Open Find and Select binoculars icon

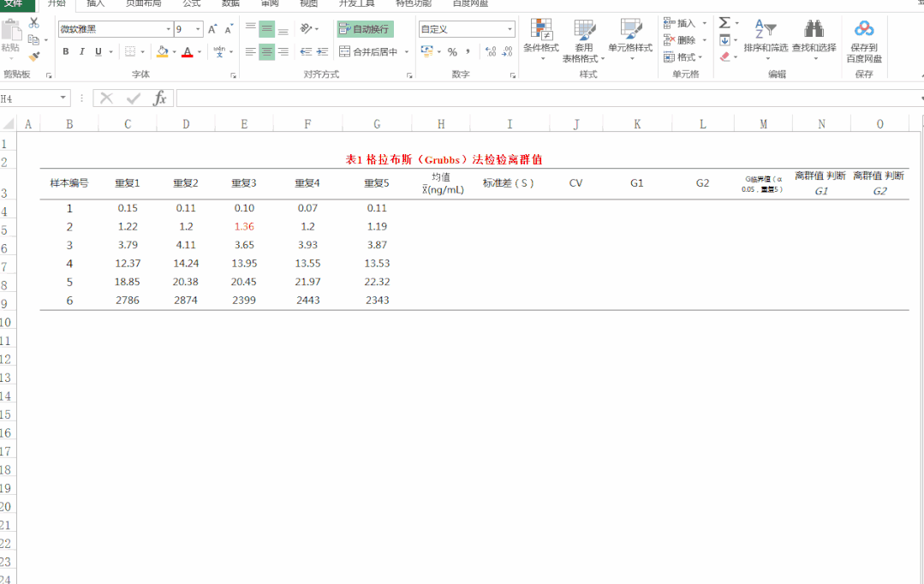pyautogui.click(x=814, y=31)
